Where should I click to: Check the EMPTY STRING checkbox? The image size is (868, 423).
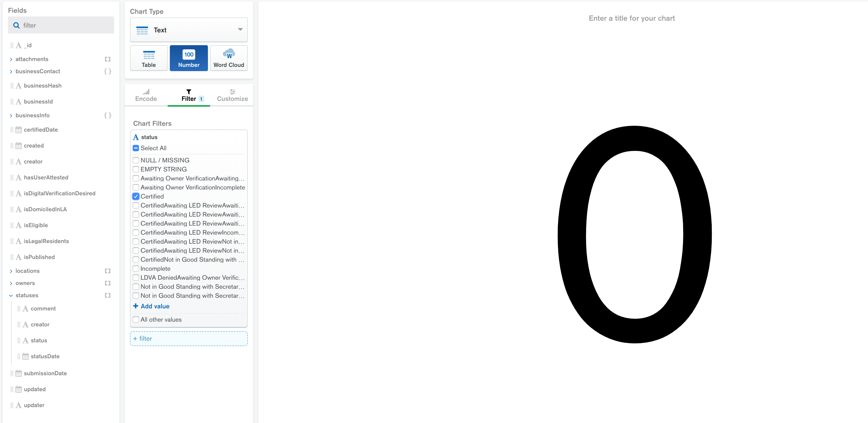pos(136,169)
